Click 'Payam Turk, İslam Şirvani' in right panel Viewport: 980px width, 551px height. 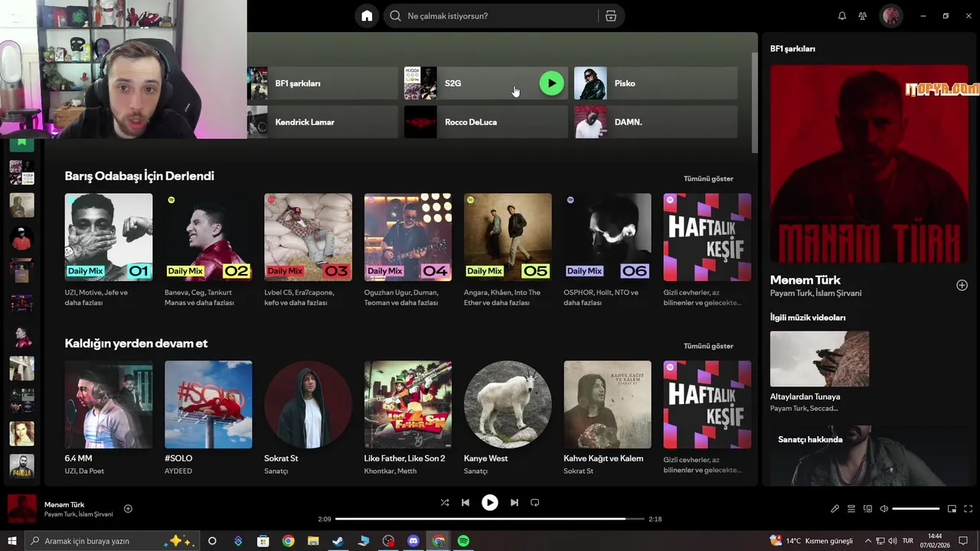coord(815,293)
